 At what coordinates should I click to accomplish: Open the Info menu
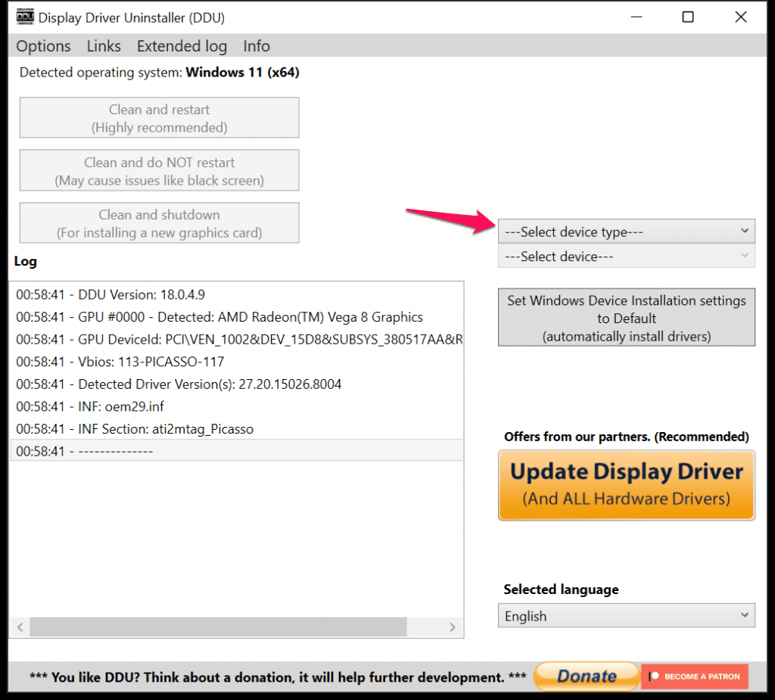click(257, 46)
